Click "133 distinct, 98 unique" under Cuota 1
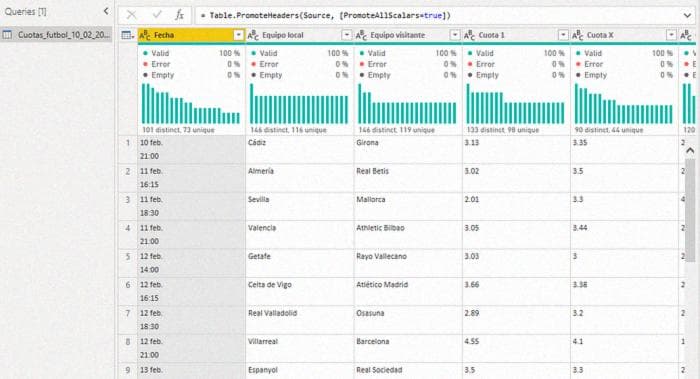700x379 pixels. [x=503, y=130]
